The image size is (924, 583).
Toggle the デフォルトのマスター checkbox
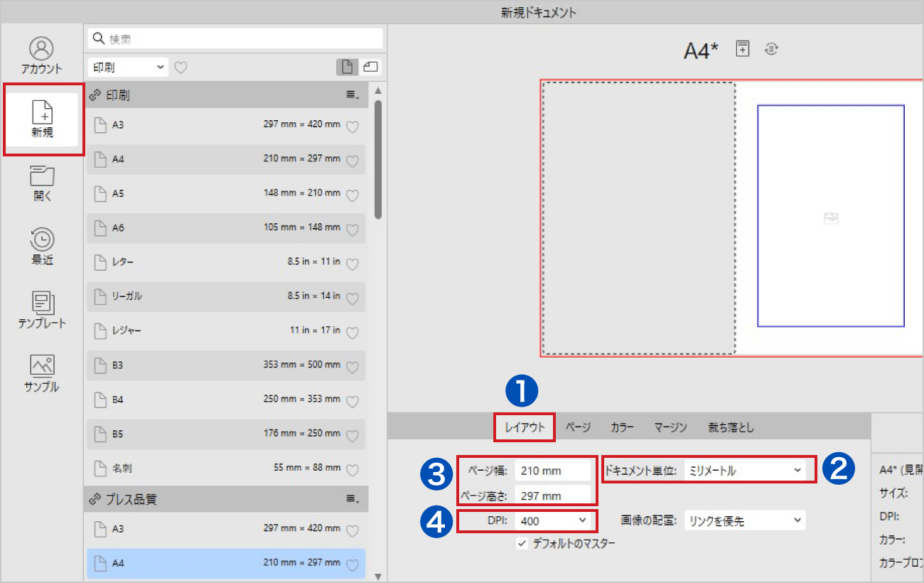click(522, 544)
